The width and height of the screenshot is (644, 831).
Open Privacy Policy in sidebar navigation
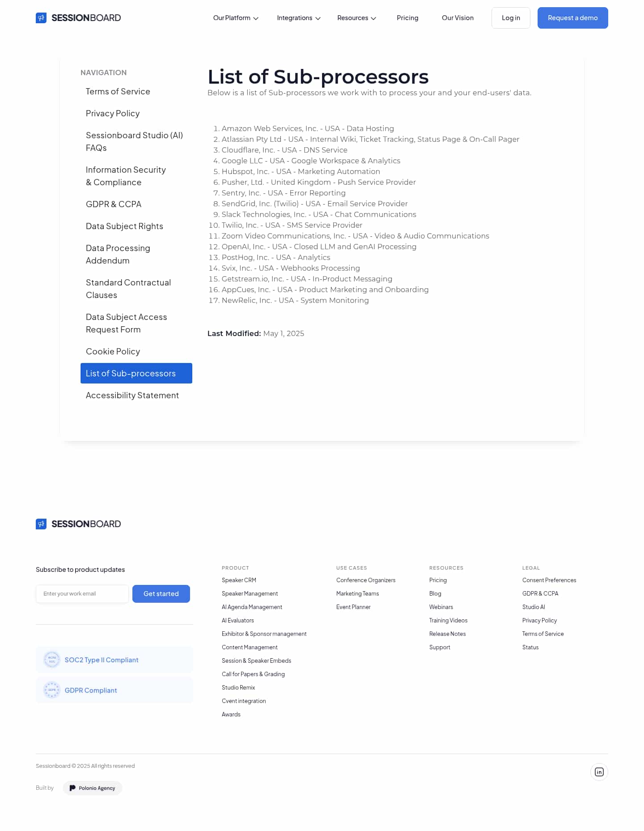click(x=113, y=113)
